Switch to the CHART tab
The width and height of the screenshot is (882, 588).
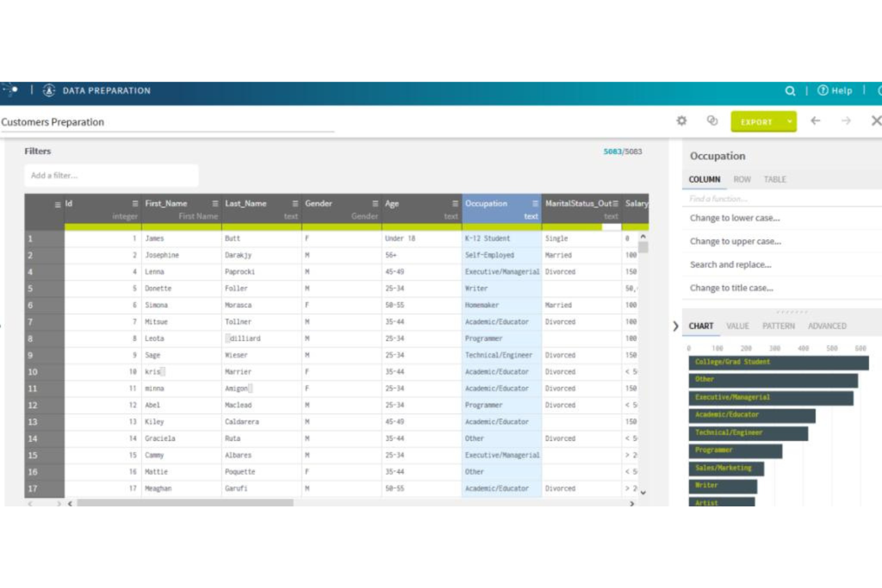click(701, 326)
